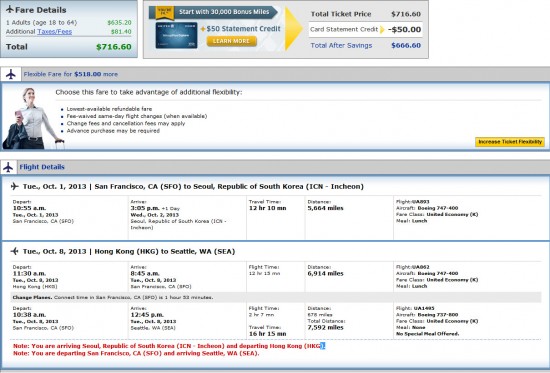Screen dimensions: 550x373
Task: Click the $50 Statement Credit text
Action: (243, 29)
